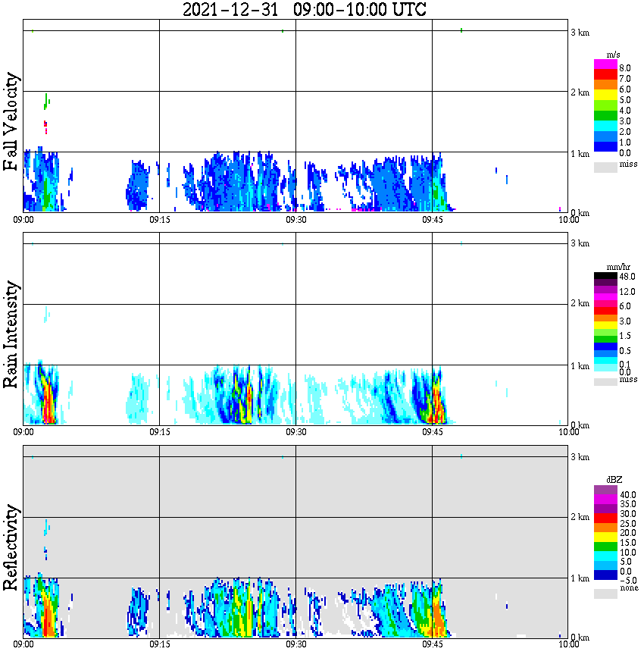This screenshot has width=644, height=658.
Task: Click the black swatch in the mm/hr legend
Action: pyautogui.click(x=605, y=276)
